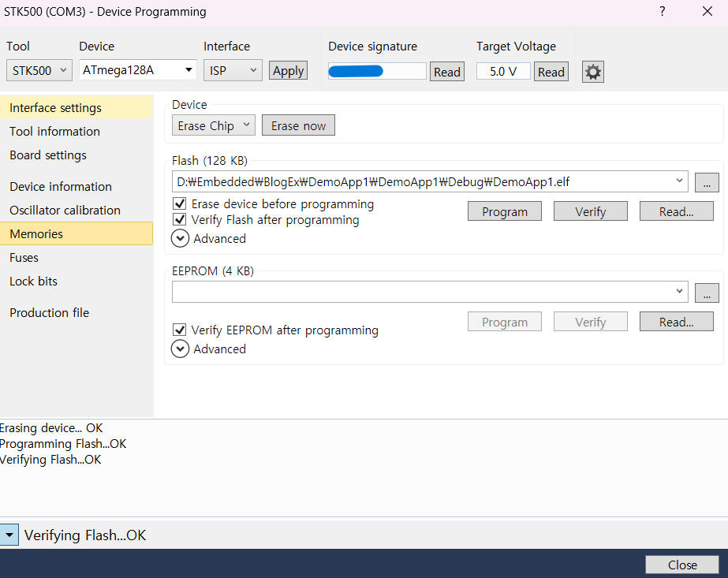Viewport: 728px width, 578px height.
Task: Select Board settings in sidebar
Action: coord(77,155)
